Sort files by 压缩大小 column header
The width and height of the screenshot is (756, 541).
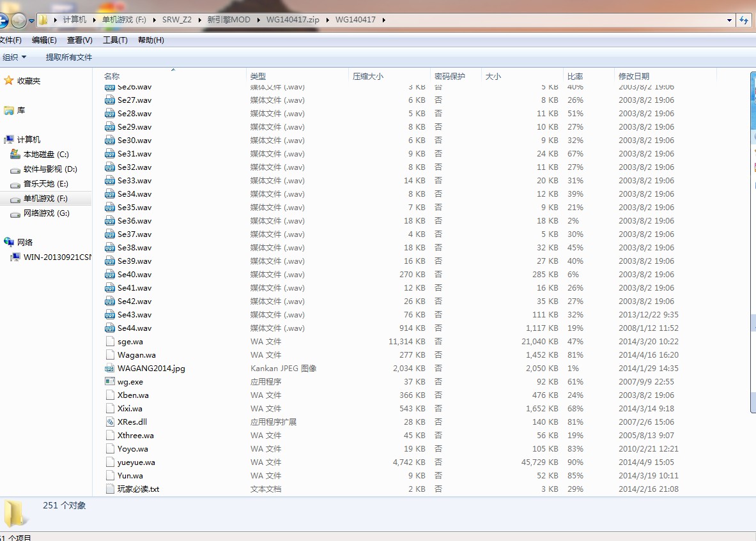coord(368,76)
